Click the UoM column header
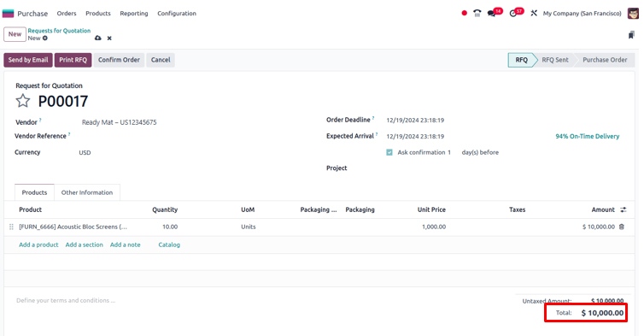 pos(248,209)
